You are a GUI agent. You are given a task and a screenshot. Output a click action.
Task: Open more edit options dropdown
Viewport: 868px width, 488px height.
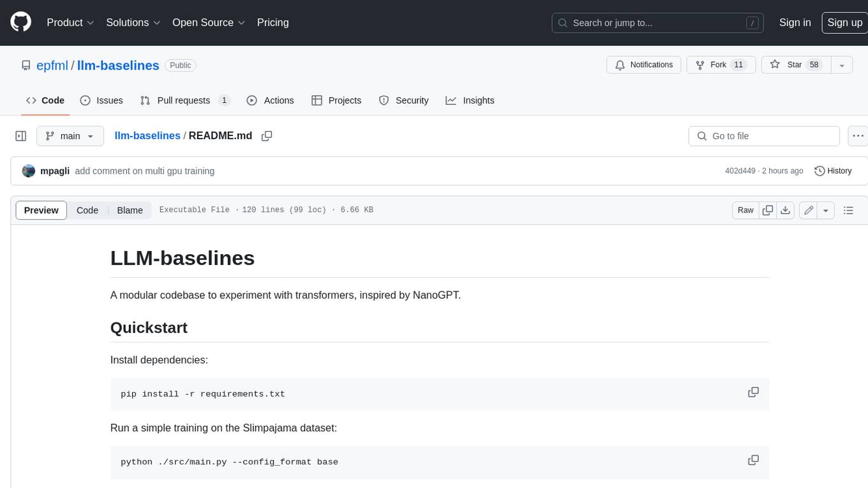click(826, 210)
